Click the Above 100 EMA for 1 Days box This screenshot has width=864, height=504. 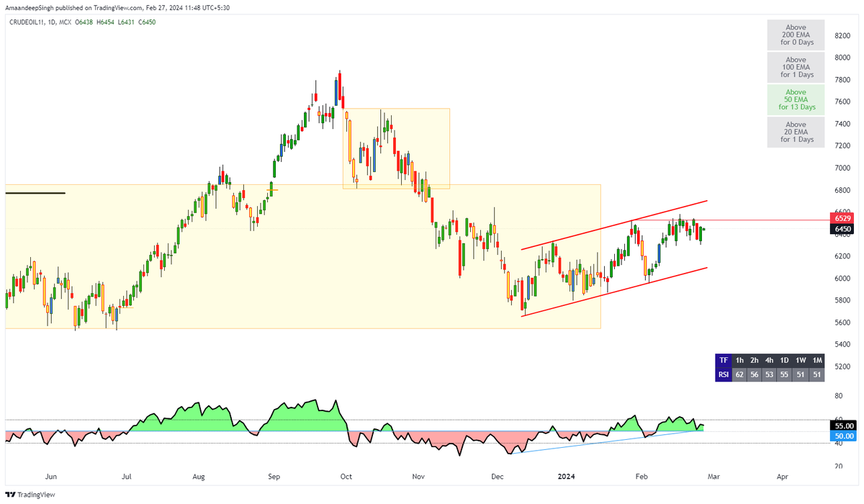796,68
